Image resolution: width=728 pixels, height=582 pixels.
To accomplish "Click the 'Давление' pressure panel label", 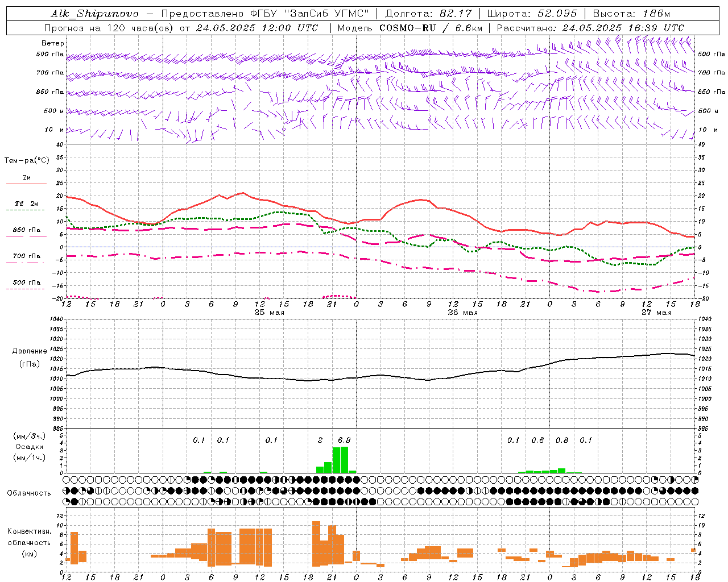I will point(30,351).
